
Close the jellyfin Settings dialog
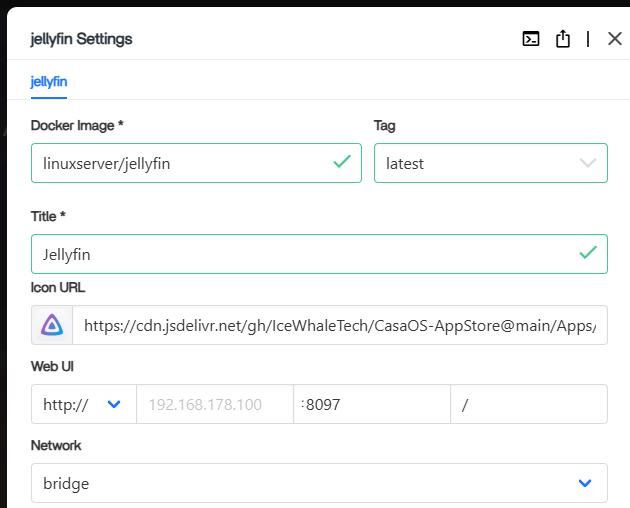click(614, 39)
